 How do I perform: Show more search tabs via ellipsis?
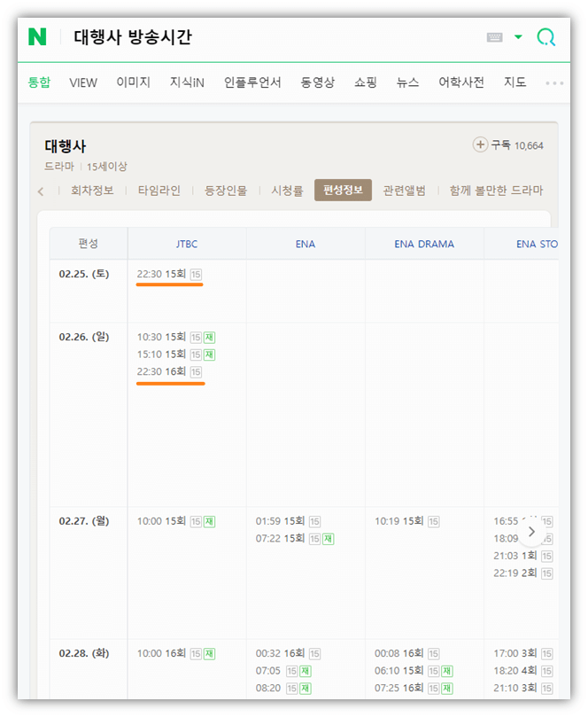pyautogui.click(x=554, y=83)
